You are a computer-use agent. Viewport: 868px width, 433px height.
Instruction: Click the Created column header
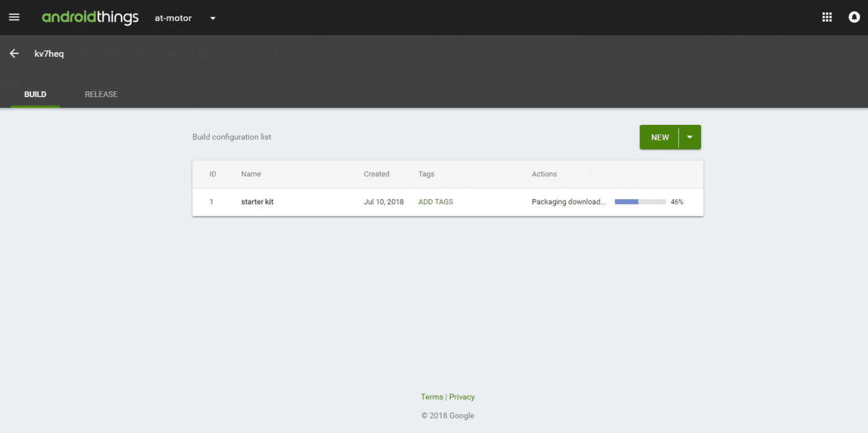tap(376, 174)
